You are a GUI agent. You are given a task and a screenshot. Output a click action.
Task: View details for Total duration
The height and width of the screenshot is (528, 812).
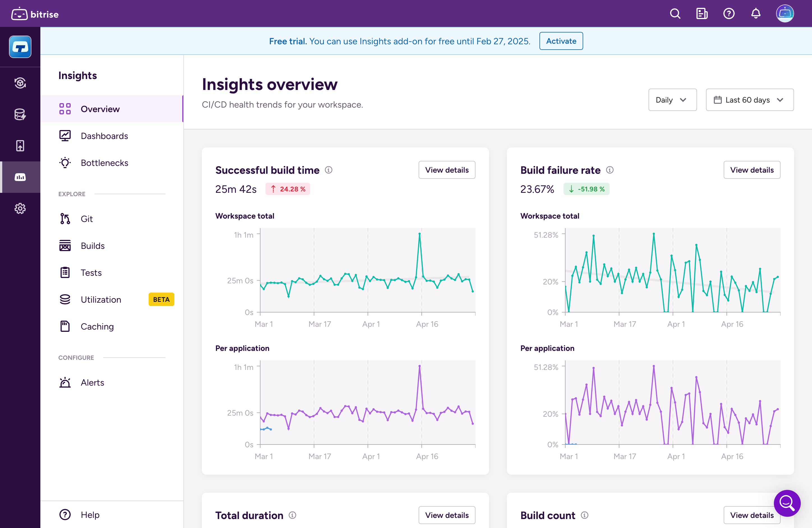click(x=447, y=515)
